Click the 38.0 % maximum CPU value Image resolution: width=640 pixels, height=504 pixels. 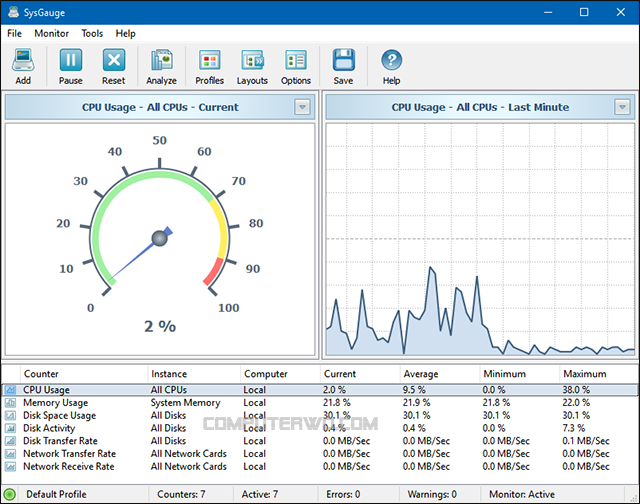[x=576, y=390]
